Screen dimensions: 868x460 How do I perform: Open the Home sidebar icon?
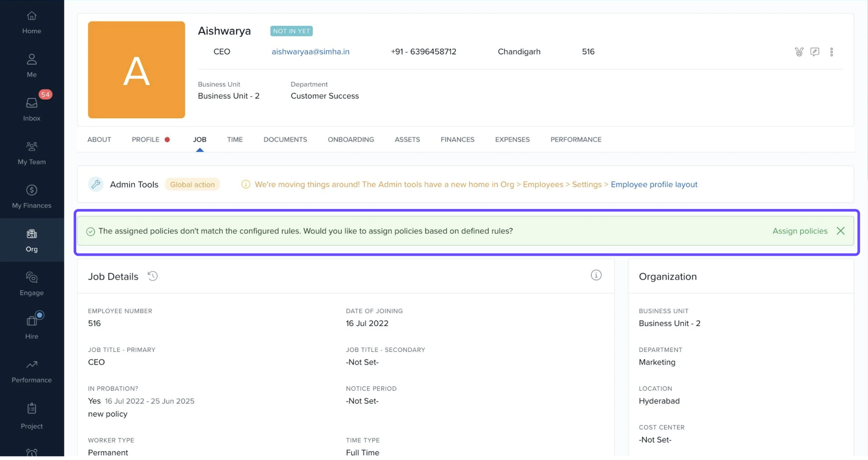coord(32,22)
